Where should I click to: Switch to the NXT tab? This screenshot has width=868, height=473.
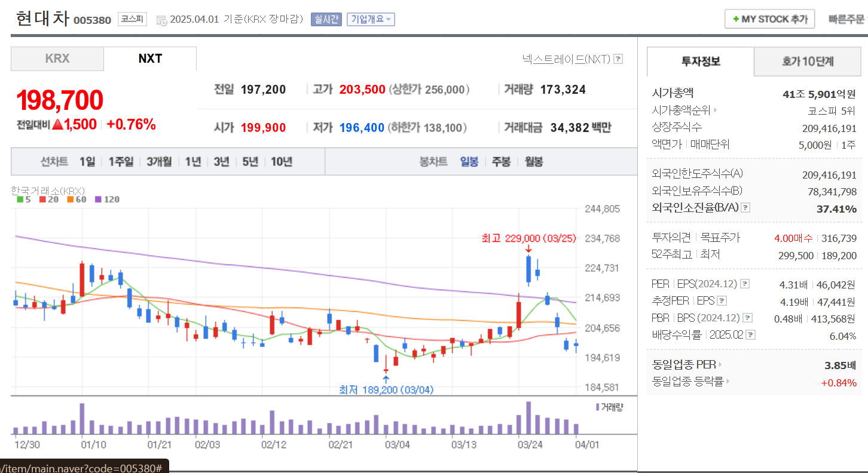click(150, 59)
